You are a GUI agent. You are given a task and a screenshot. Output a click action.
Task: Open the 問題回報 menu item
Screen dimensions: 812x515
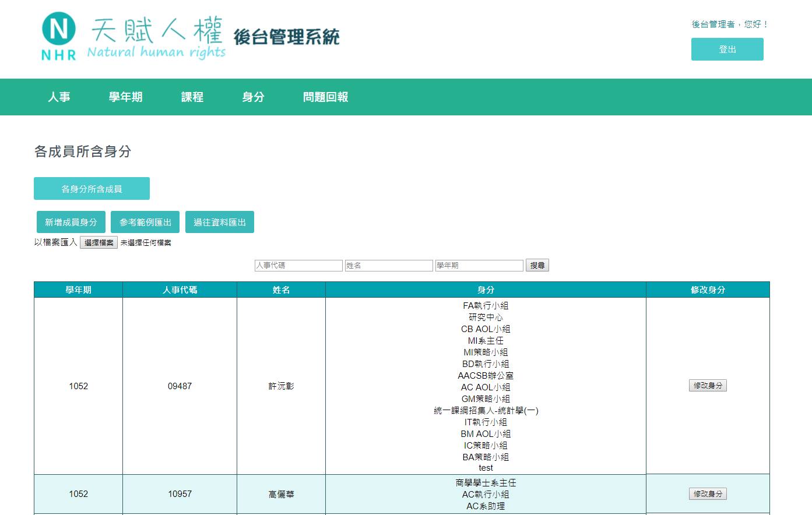click(x=325, y=97)
